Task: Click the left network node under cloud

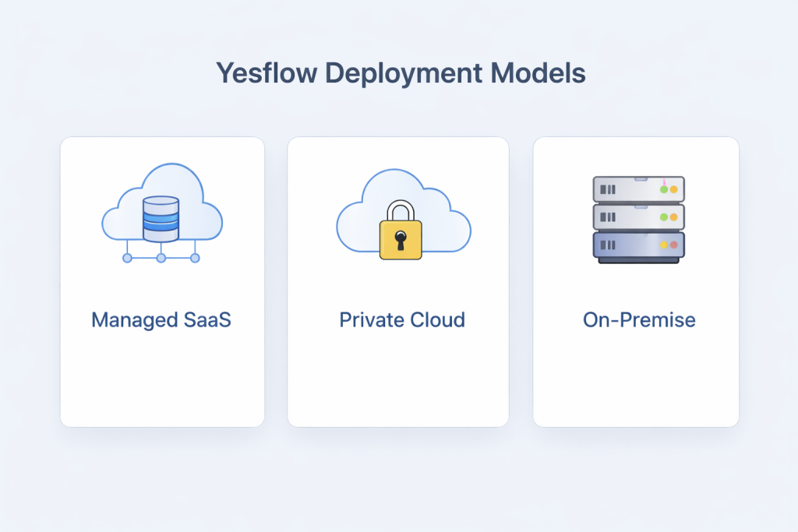Action: 127,258
